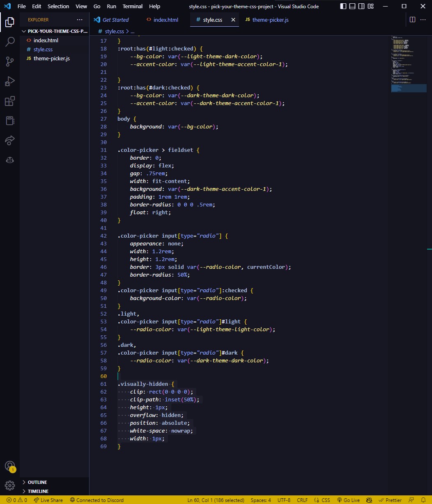Screen dimensions: 432x504
Task: Click appearance: none on line 43
Action: (x=157, y=243)
